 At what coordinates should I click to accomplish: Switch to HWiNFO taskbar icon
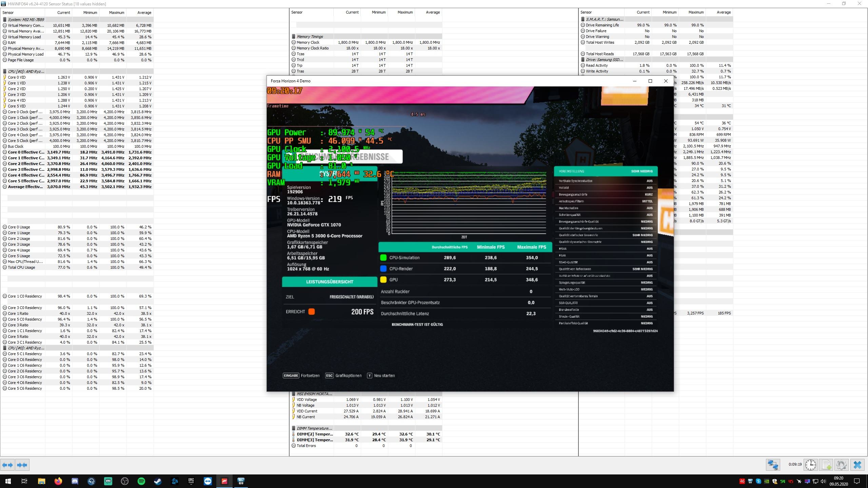[x=241, y=481]
